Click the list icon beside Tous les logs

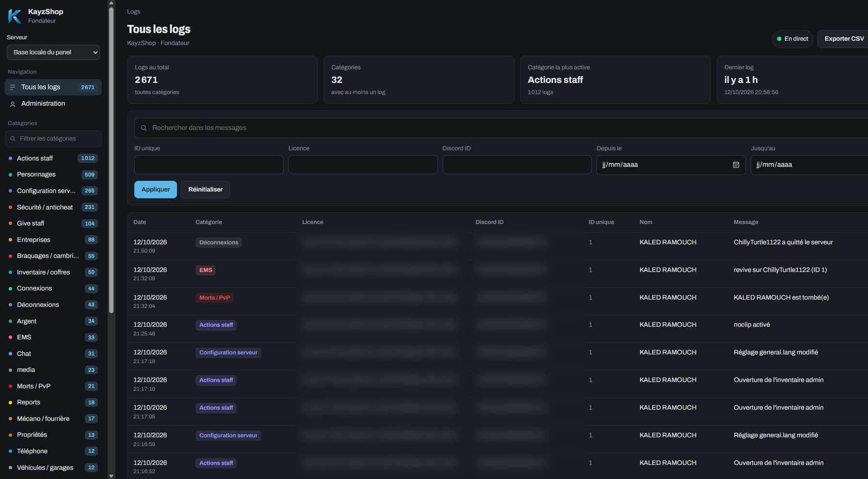click(13, 87)
